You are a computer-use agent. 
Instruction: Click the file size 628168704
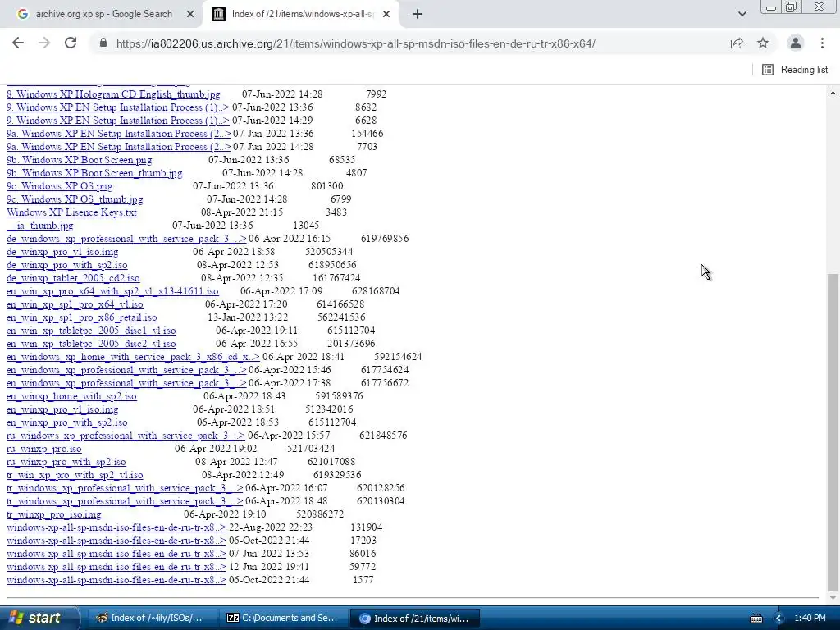376,291
